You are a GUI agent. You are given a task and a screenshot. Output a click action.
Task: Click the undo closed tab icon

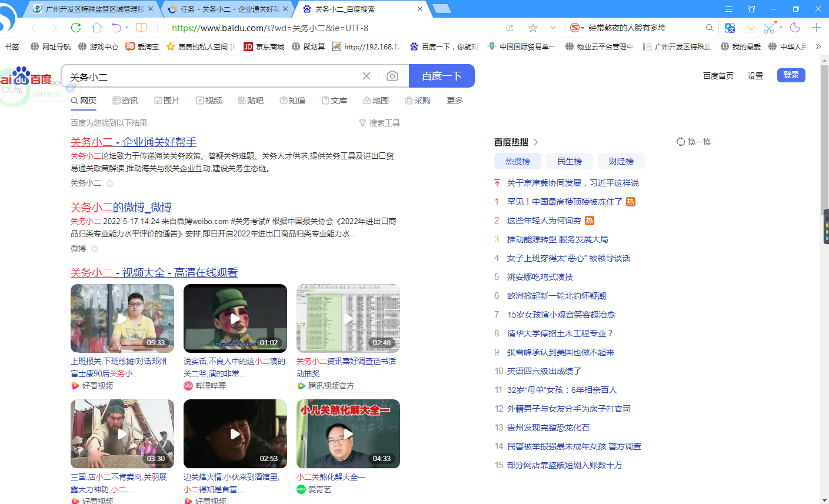tap(116, 28)
